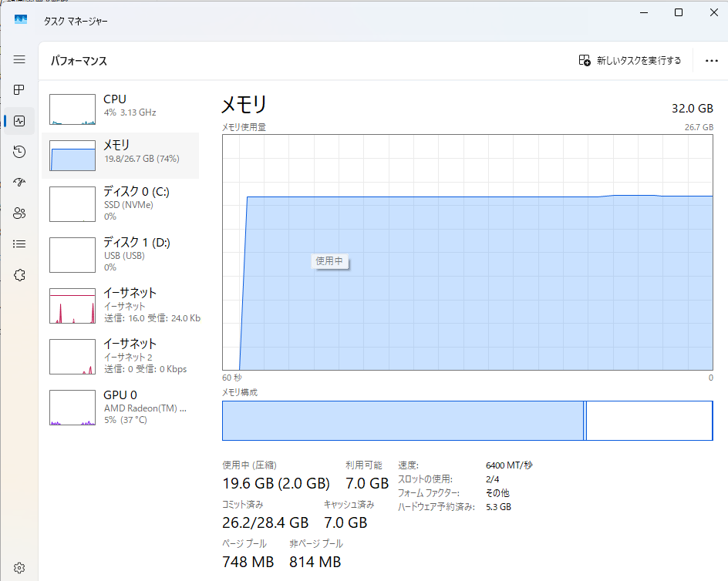Click the メモリ構成 label
Screen dimensions: 728x581
[240, 392]
